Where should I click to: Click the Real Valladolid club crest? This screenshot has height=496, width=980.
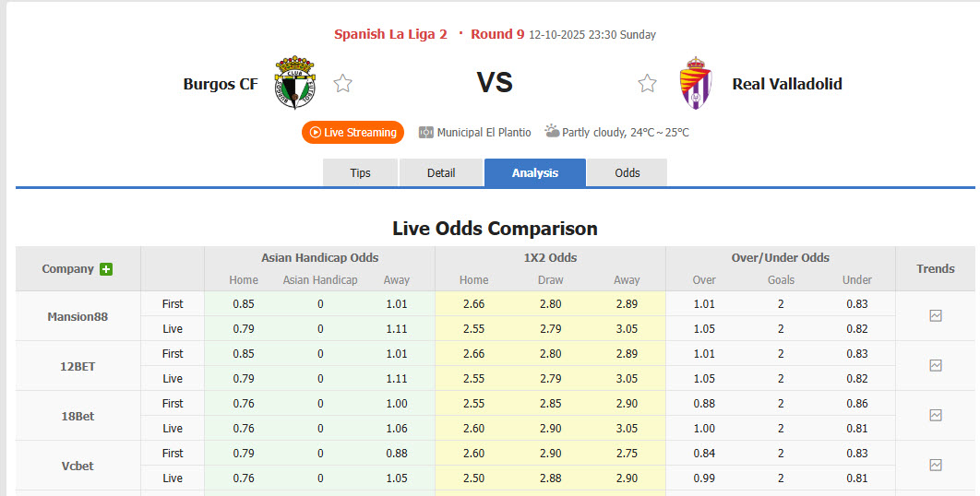pos(695,83)
